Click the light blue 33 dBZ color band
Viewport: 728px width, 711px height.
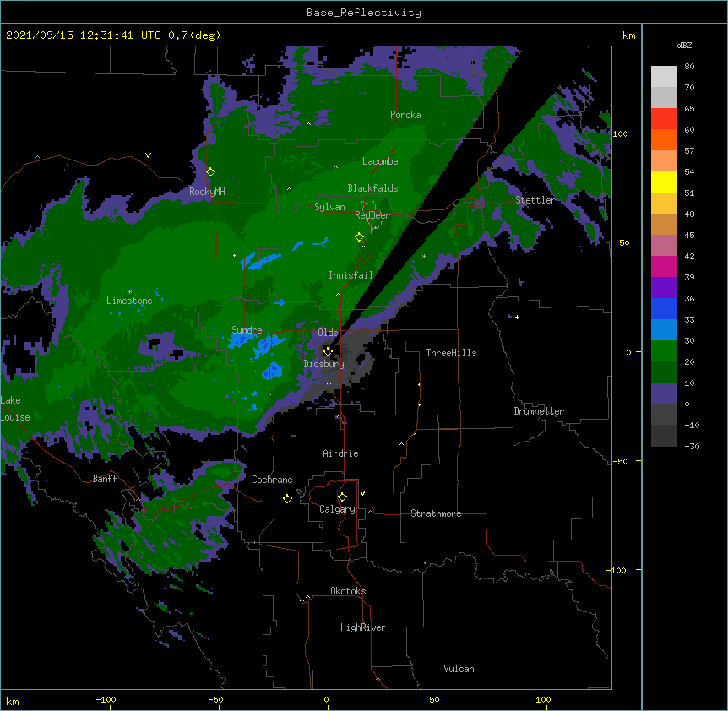click(x=664, y=330)
